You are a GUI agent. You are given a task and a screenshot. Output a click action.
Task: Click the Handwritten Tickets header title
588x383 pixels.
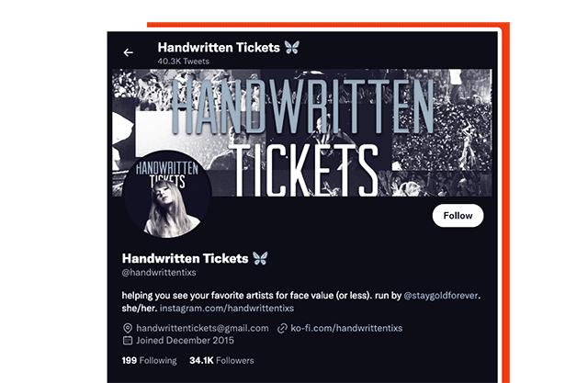coord(219,48)
